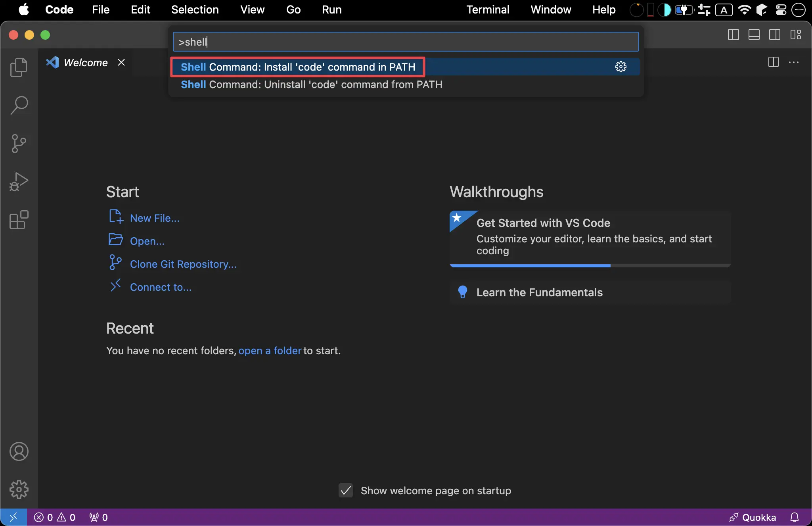Toggle secondary side bar layout icon

tap(775, 35)
